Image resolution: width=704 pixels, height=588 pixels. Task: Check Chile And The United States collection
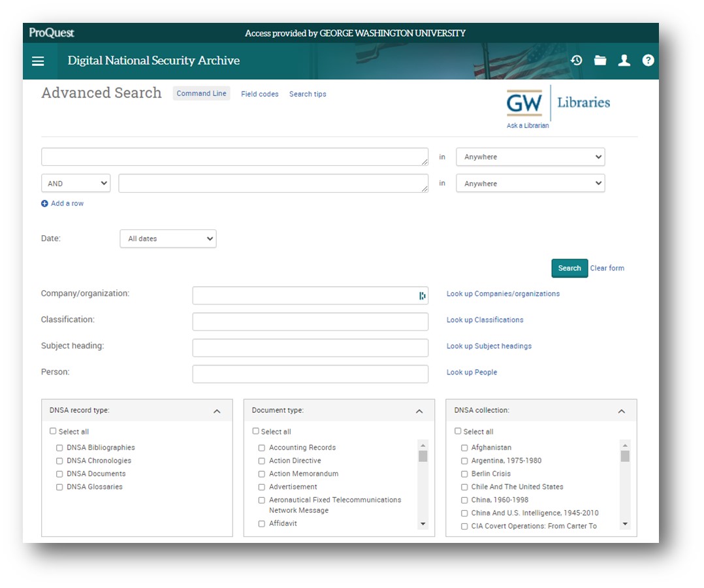click(x=464, y=487)
